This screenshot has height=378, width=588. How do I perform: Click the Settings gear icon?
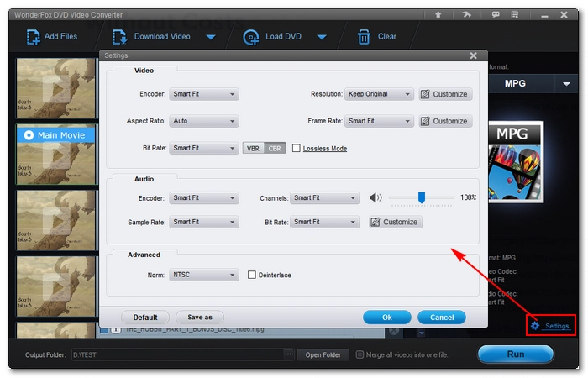535,326
